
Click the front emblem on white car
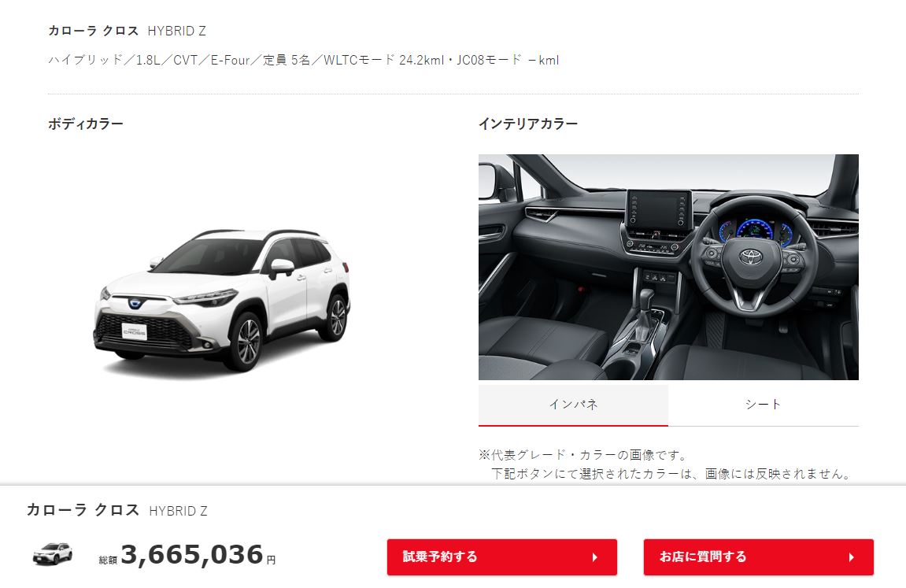pos(135,303)
